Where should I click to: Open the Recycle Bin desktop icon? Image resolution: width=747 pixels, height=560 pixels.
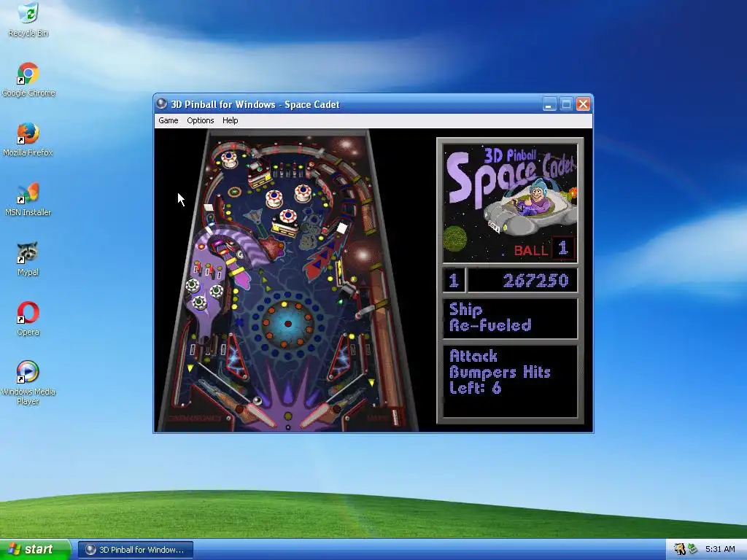coord(28,19)
